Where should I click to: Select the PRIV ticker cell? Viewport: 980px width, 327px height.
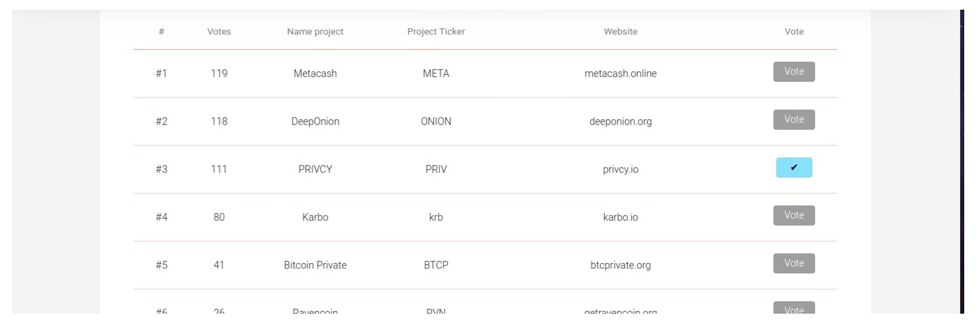pos(436,170)
